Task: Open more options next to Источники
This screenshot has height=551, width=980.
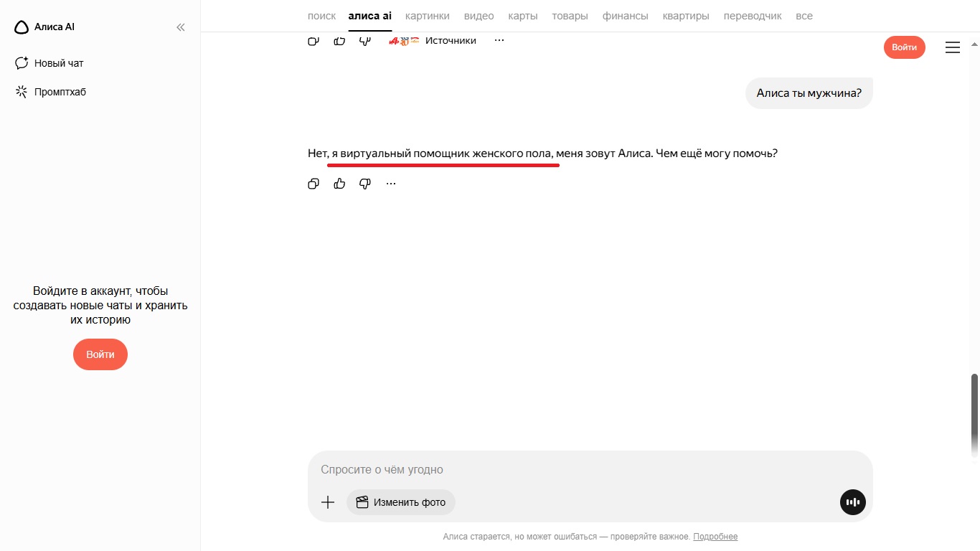Action: pyautogui.click(x=499, y=41)
